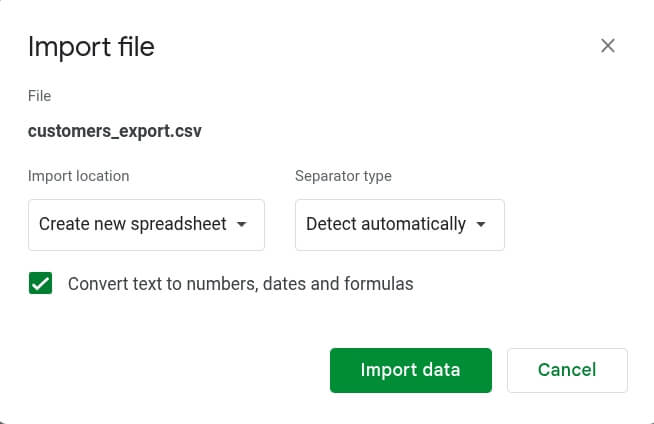
Task: Click the Separator type label
Action: pos(343,176)
